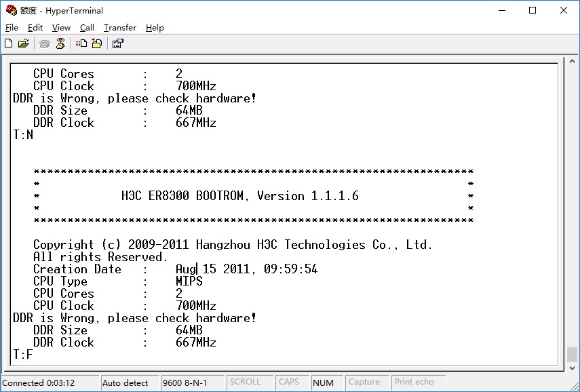This screenshot has width=580, height=392.
Task: Click the scrollbar down arrow
Action: [572, 368]
